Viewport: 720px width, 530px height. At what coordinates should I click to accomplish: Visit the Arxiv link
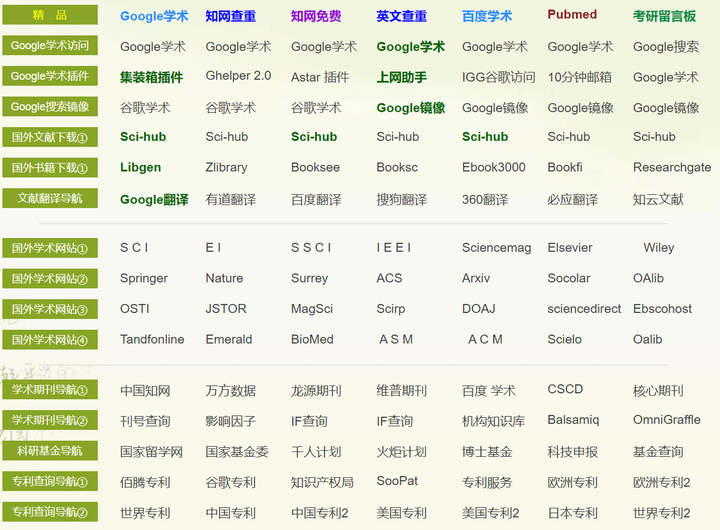coord(476,278)
